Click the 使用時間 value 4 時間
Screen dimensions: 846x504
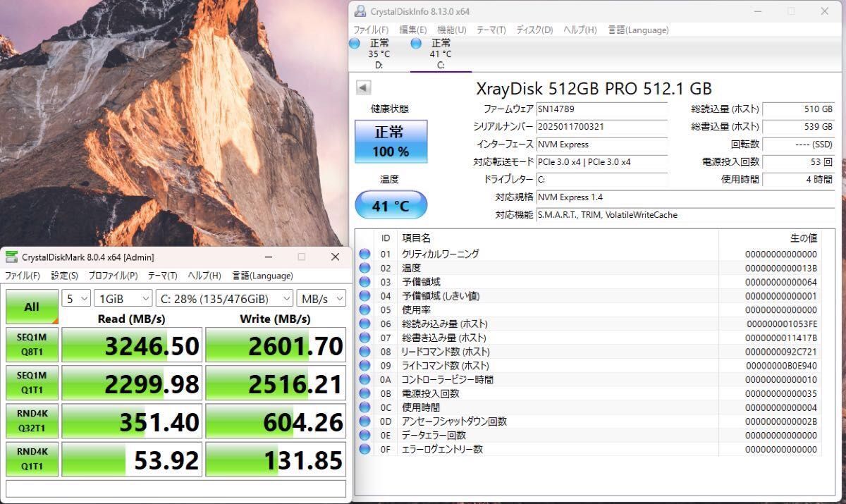tap(799, 180)
